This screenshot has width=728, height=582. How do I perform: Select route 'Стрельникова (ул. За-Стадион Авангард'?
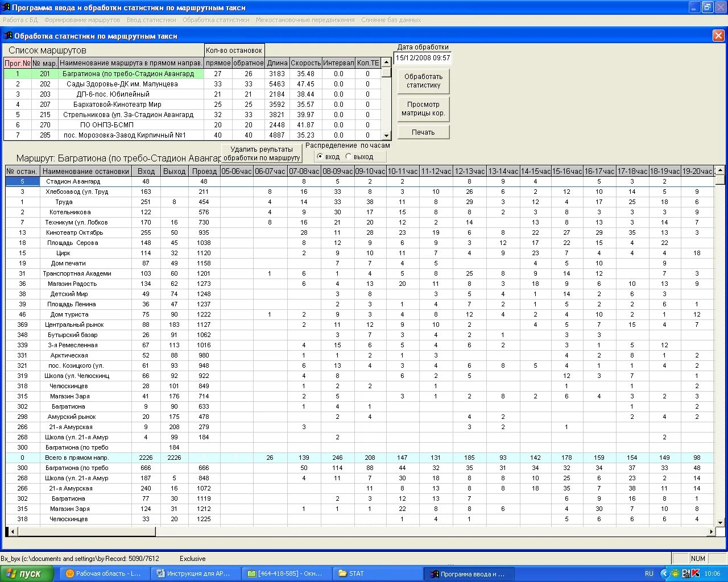[x=192, y=115]
